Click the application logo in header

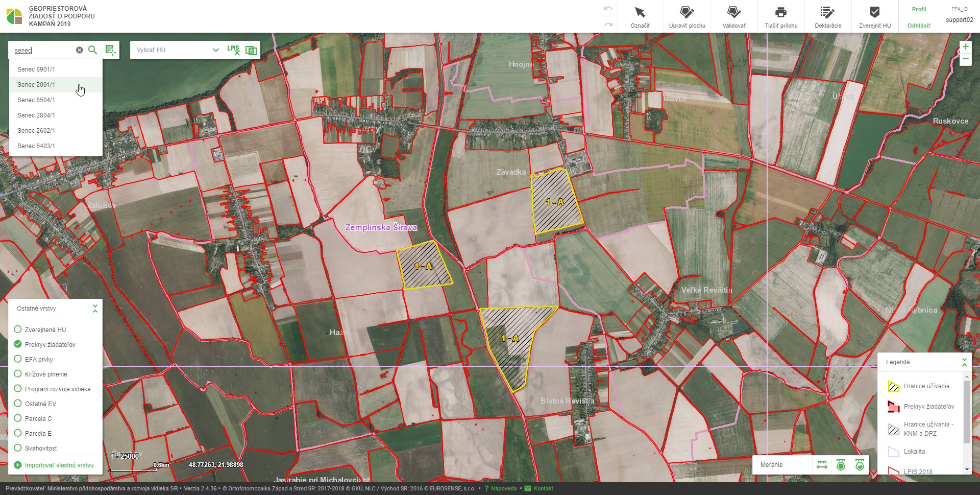[14, 16]
